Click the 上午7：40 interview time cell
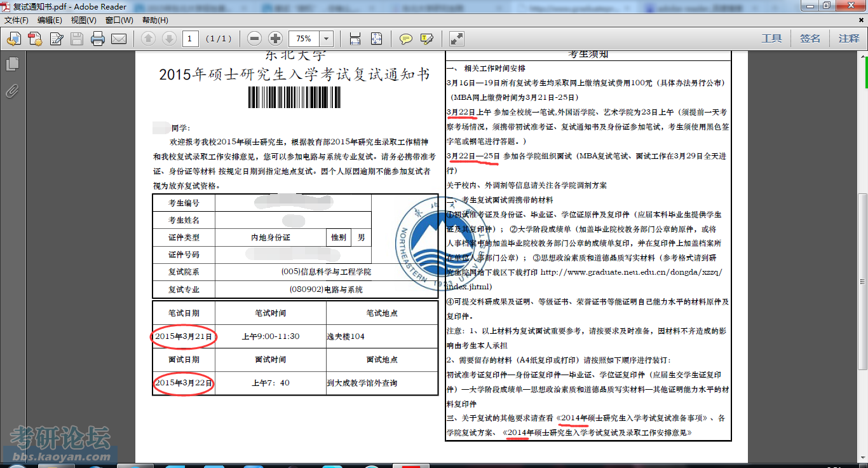 (x=271, y=383)
